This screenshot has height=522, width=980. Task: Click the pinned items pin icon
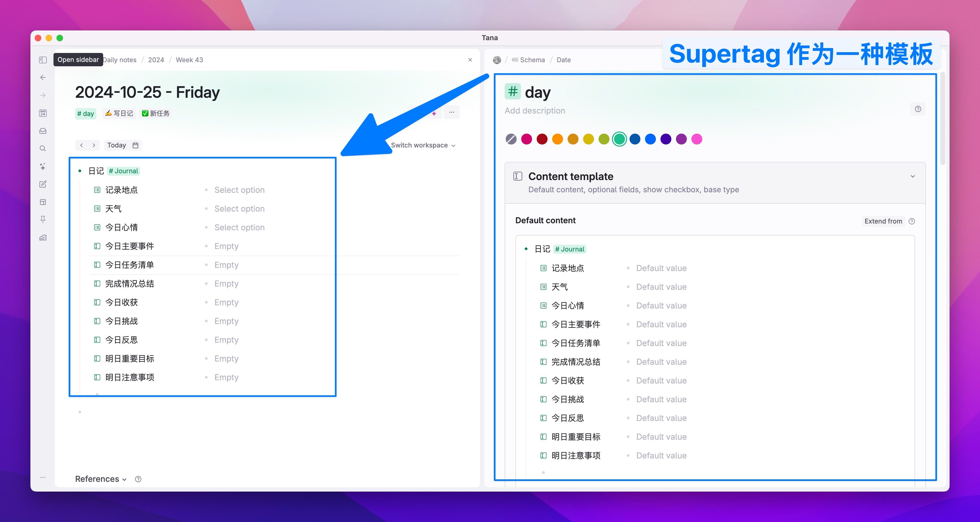pos(43,219)
